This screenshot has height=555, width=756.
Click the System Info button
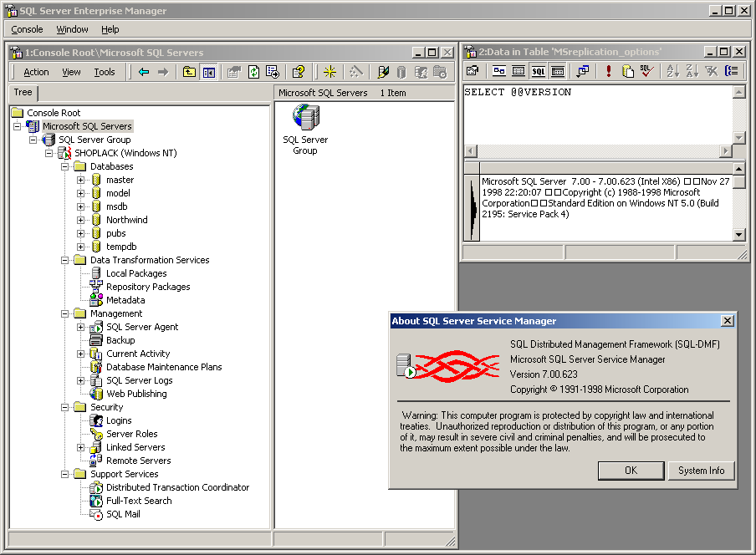701,471
